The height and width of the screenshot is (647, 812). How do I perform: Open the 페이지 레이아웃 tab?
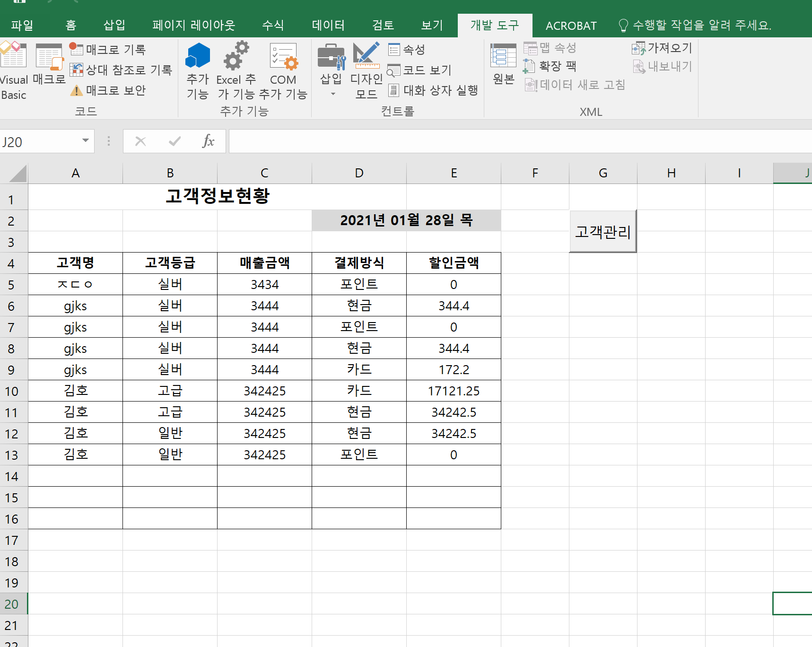193,25
